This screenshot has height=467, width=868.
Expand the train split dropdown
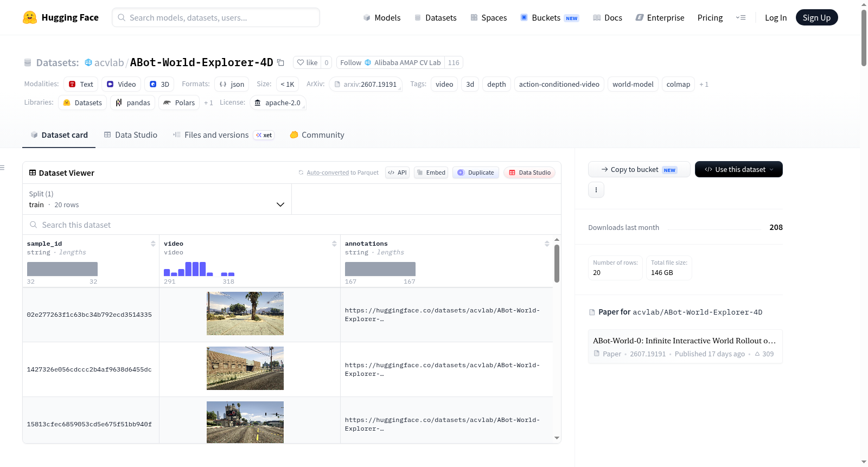pyautogui.click(x=157, y=199)
